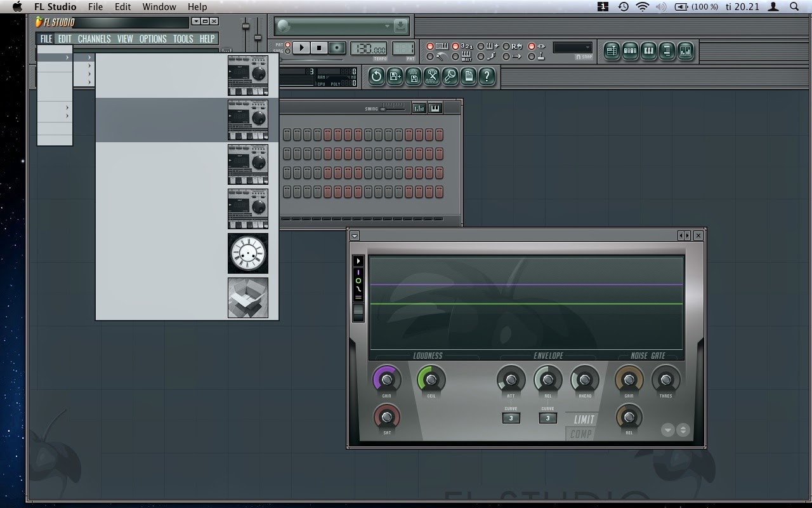This screenshot has height=508, width=812.
Task: Click the limiter display play arrow icon
Action: 358,261
